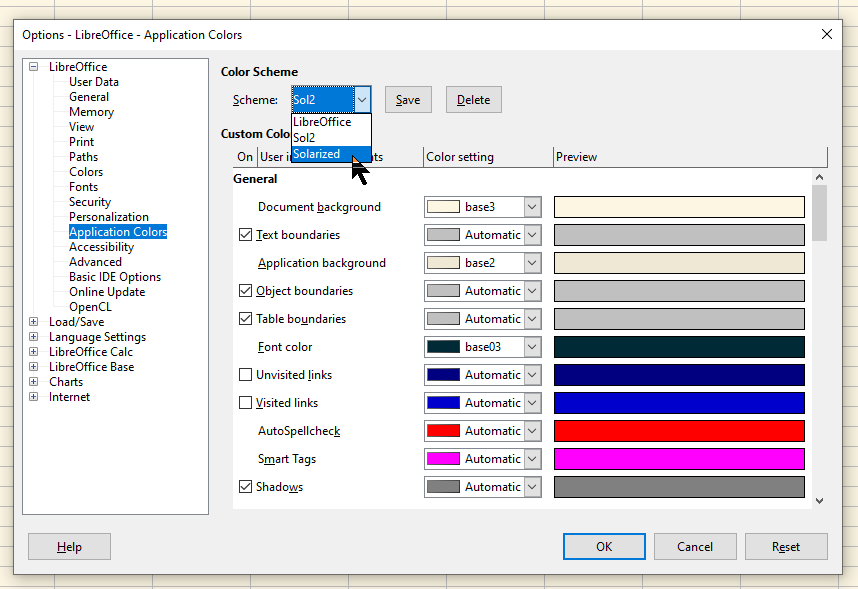This screenshot has height=589, width=858.
Task: Open Text boundaries color dropdown
Action: [532, 235]
